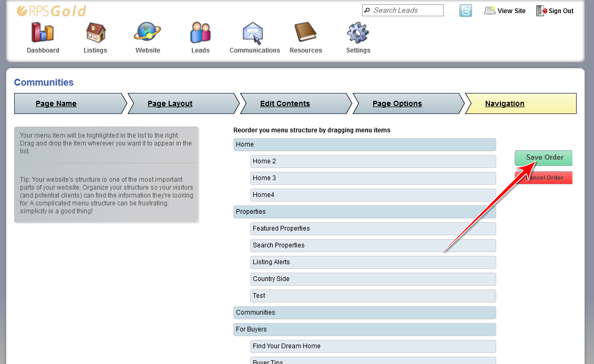Select the Navigation step

click(x=521, y=103)
